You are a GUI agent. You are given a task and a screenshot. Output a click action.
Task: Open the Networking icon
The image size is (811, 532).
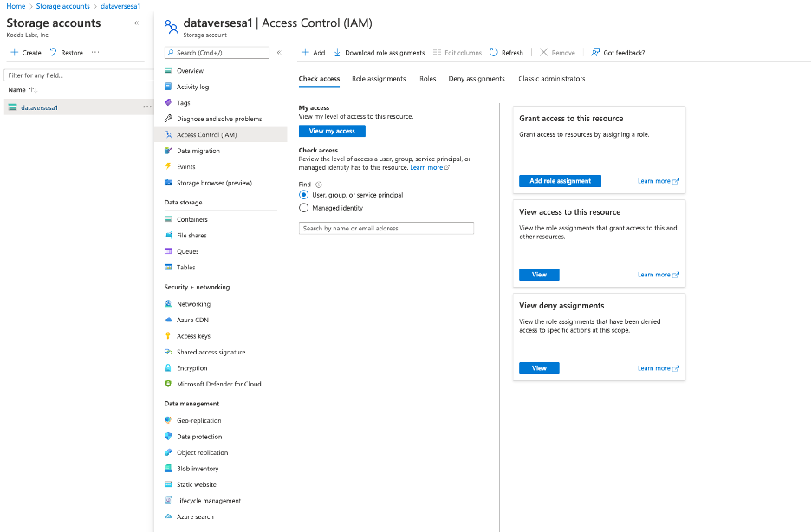click(168, 304)
